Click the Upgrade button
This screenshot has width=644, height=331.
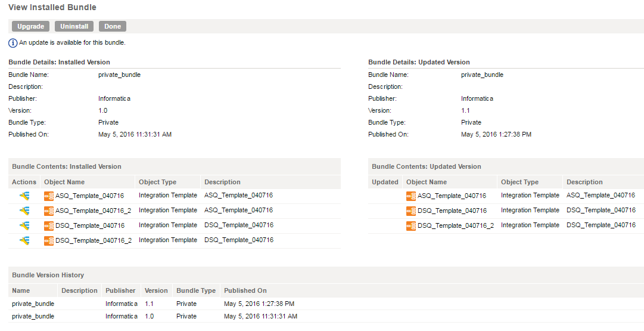[30, 26]
